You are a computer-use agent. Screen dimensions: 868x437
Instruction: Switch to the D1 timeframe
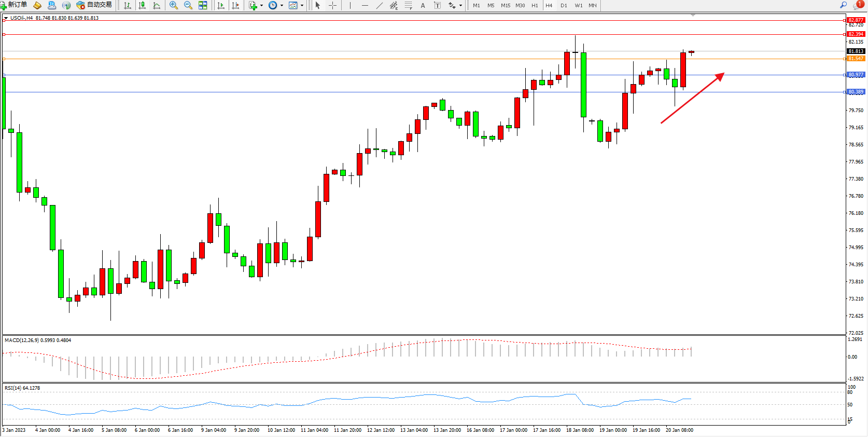(x=564, y=5)
